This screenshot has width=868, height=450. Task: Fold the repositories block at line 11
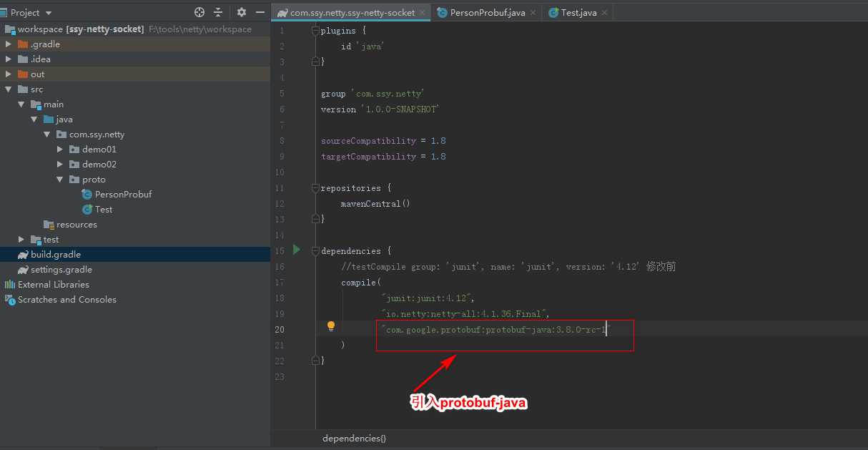point(315,188)
